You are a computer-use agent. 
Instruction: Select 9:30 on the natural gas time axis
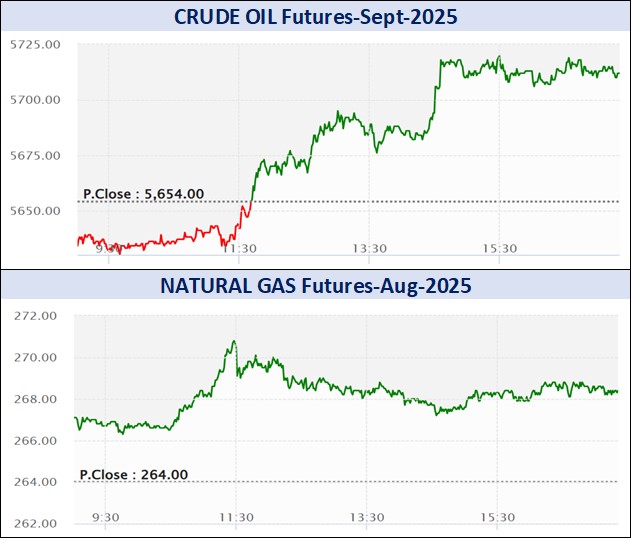click(106, 517)
